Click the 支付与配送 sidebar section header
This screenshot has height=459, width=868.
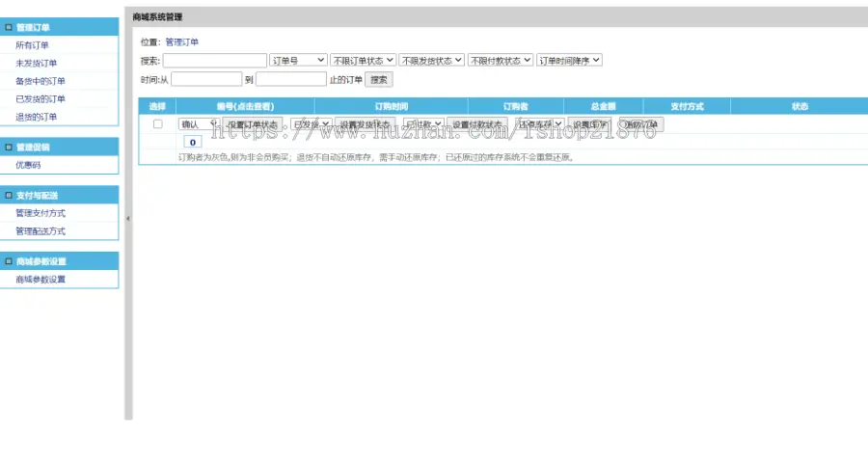(59, 196)
